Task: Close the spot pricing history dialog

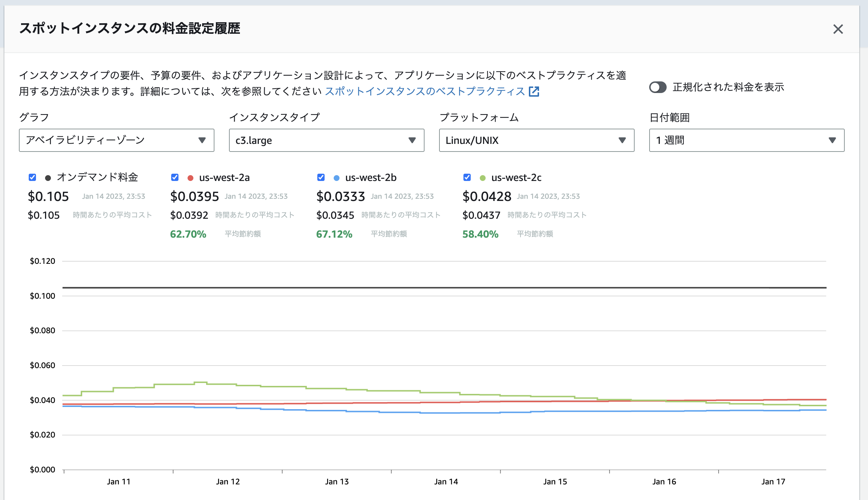Action: [x=838, y=29]
